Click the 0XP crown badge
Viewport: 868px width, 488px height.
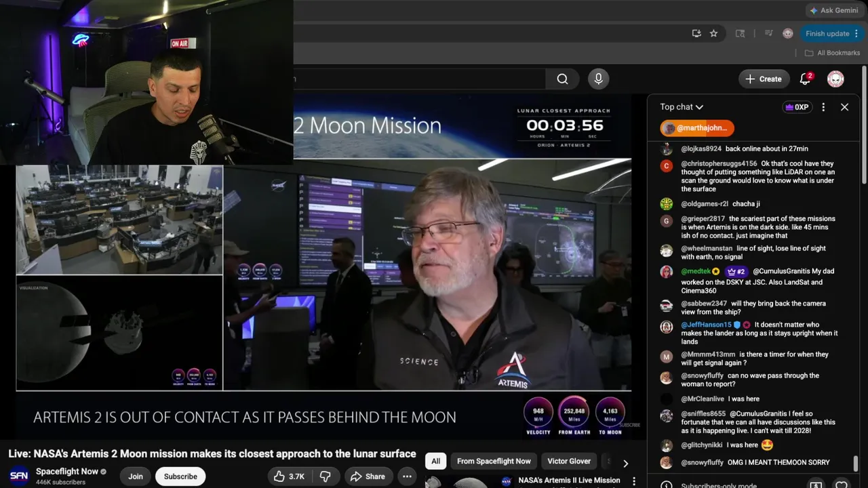(797, 107)
